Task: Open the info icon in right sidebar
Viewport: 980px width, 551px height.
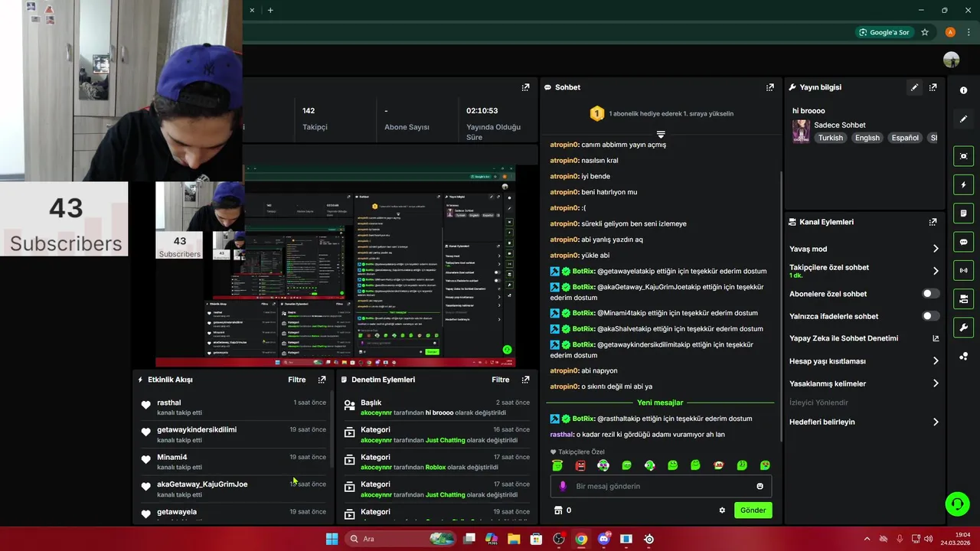Action: [963, 90]
